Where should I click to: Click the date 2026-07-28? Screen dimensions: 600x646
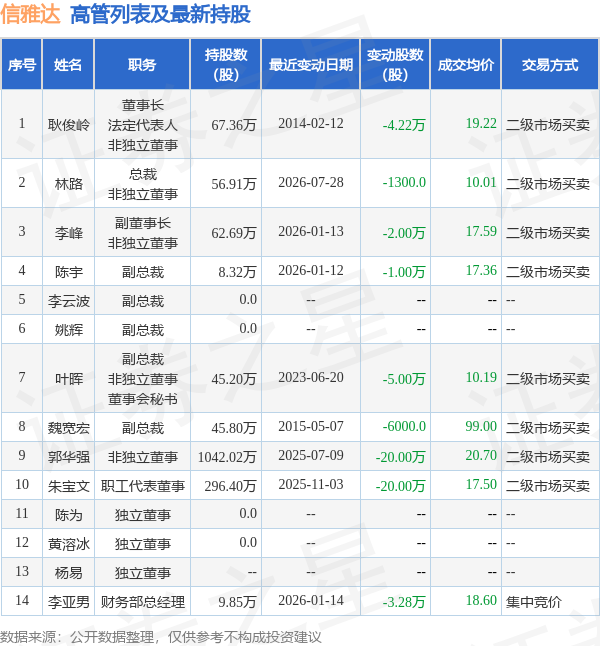tap(311, 182)
